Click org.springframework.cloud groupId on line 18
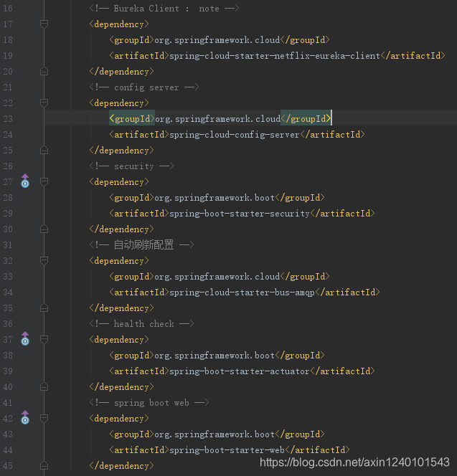Image resolution: width=457 pixels, height=476 pixels. point(217,40)
